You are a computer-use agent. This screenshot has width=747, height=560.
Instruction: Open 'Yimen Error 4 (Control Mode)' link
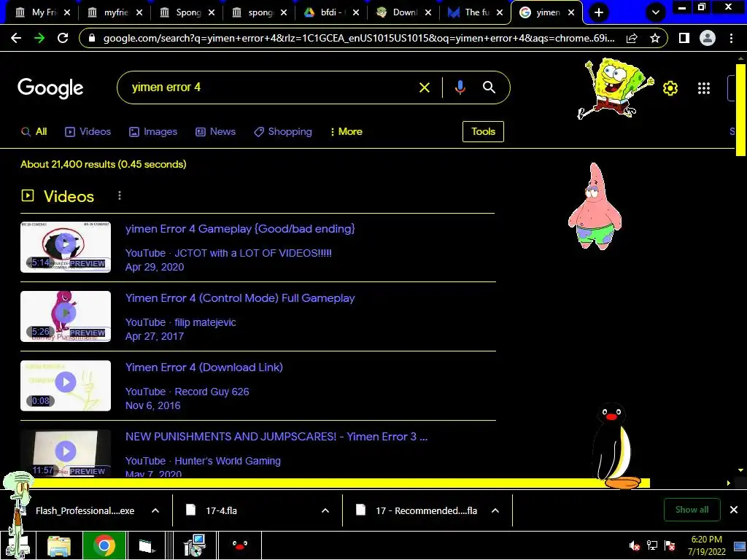coord(240,298)
